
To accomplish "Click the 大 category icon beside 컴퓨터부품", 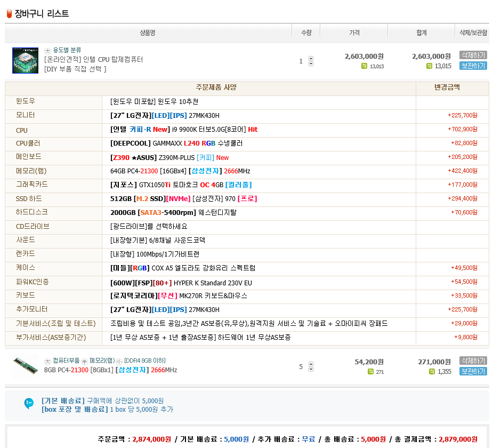I will (47, 361).
